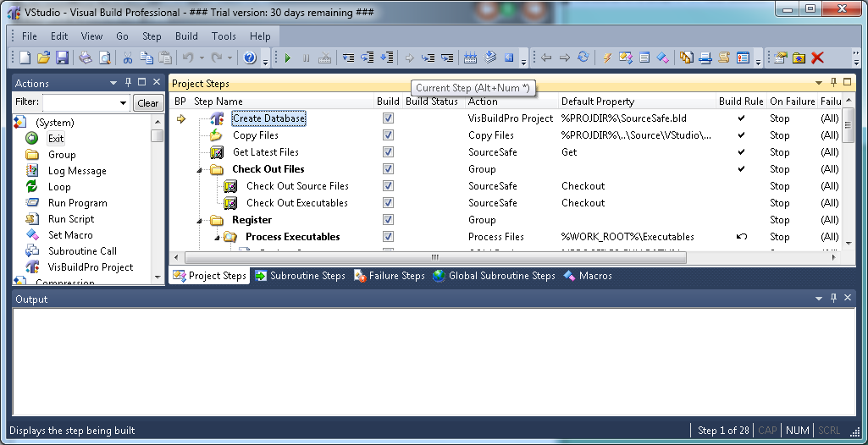Collapse the Check Out Files group
Image resolution: width=868 pixels, height=445 pixels.
(x=199, y=170)
